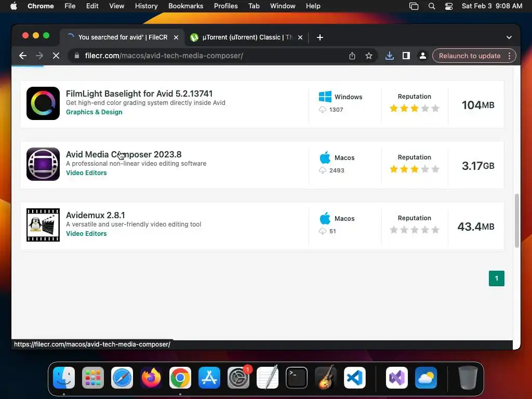Open Visual Studio Code from the Dock
This screenshot has width=532, height=399.
[354, 378]
